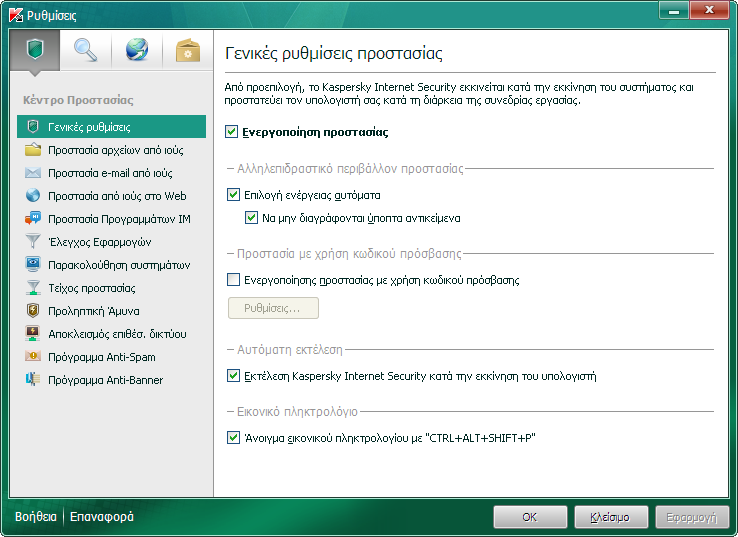Minimize the Ρυθμίσεις window
This screenshot has width=738, height=537.
674,10
